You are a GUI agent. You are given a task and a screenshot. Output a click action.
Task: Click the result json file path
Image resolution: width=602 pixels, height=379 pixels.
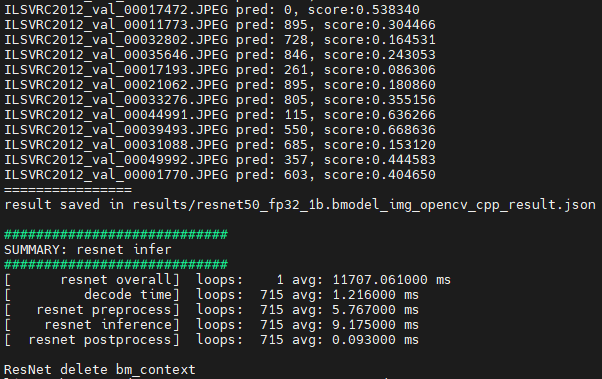(364, 205)
